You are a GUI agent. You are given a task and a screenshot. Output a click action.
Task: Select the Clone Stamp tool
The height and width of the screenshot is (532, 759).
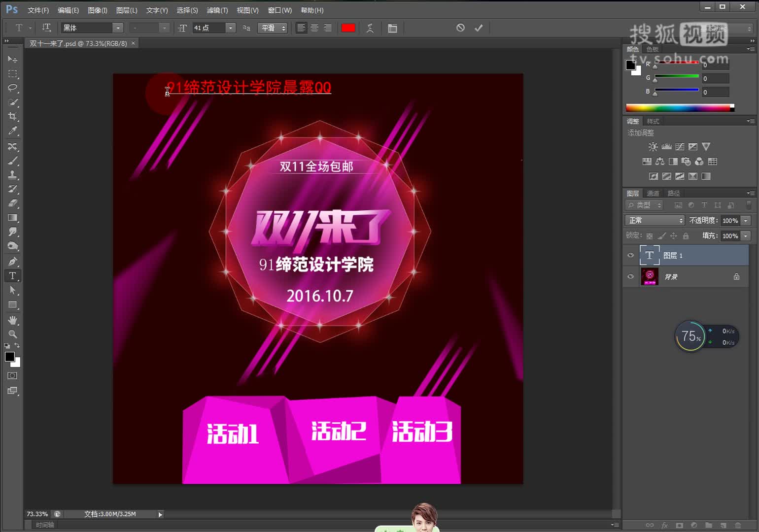pos(12,175)
